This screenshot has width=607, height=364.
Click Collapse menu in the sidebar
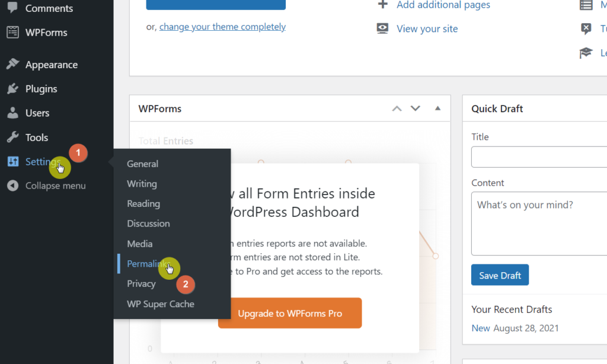tap(55, 186)
